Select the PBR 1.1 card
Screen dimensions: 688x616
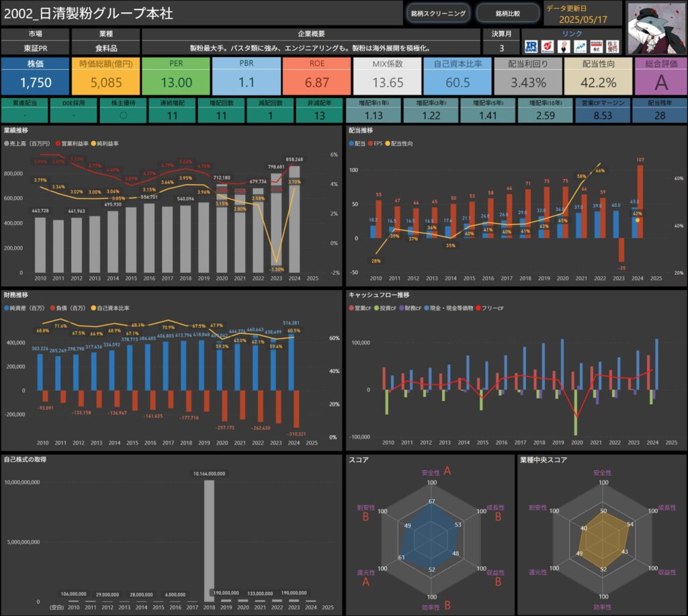coord(247,76)
